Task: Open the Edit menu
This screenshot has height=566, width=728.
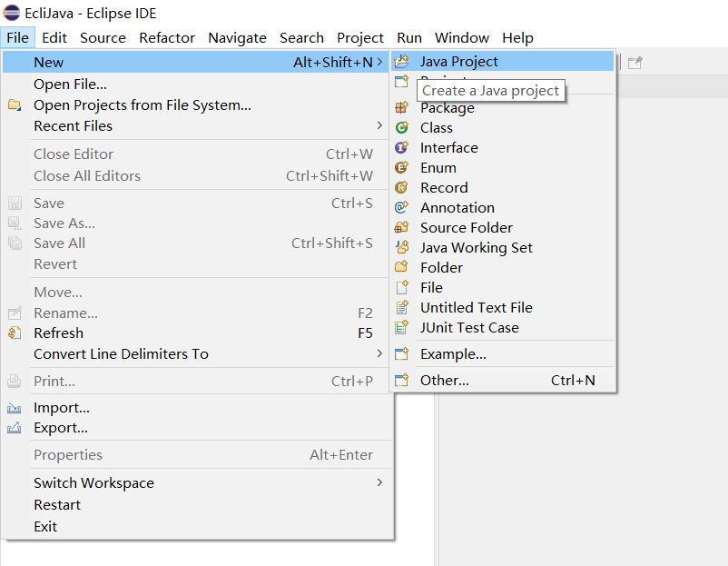Action: [x=54, y=37]
